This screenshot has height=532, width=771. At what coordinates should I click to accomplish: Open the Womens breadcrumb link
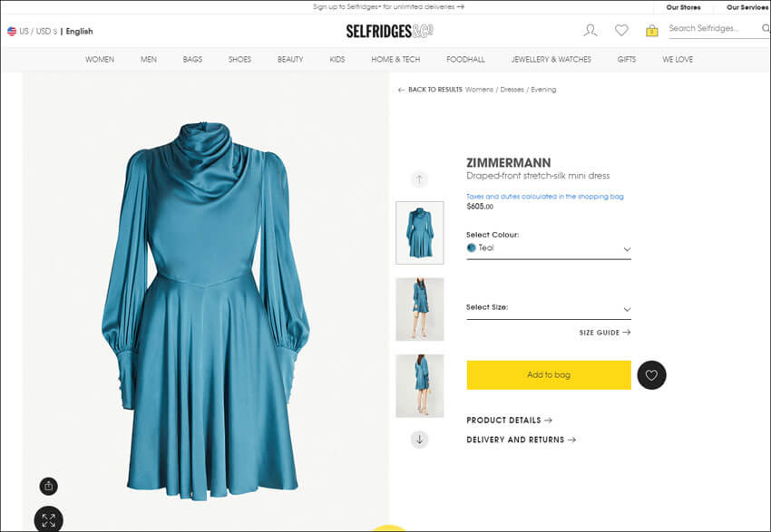tap(479, 90)
